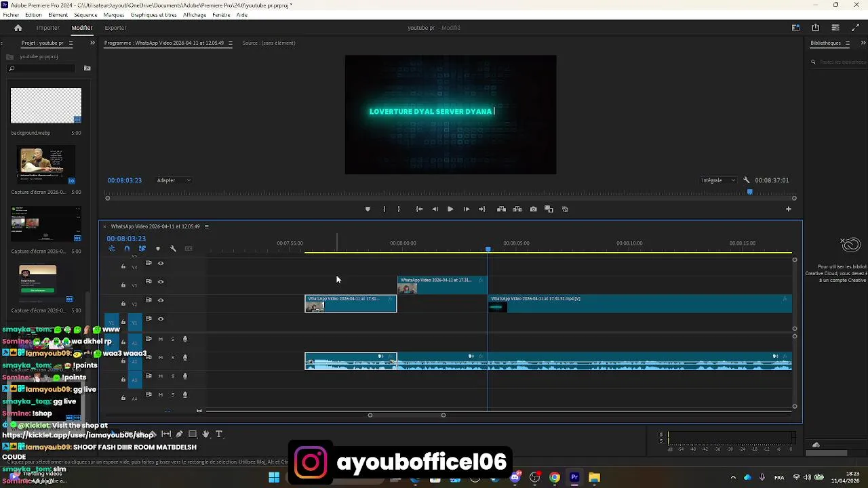Hide track V1 with its eye icon
Screen dimensions: 868x488
161,319
